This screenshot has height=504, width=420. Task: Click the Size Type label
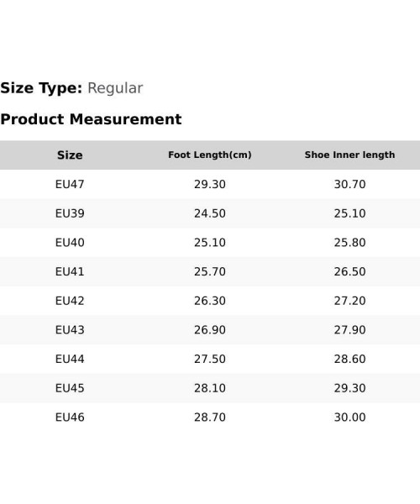[41, 88]
